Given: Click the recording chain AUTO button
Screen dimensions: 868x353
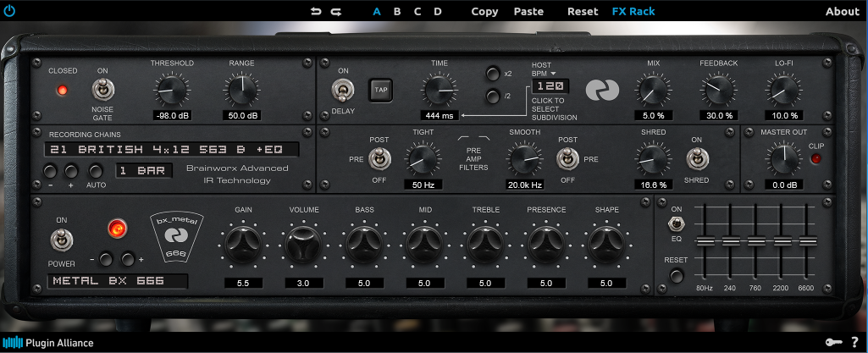Looking at the screenshot, I should click(96, 170).
